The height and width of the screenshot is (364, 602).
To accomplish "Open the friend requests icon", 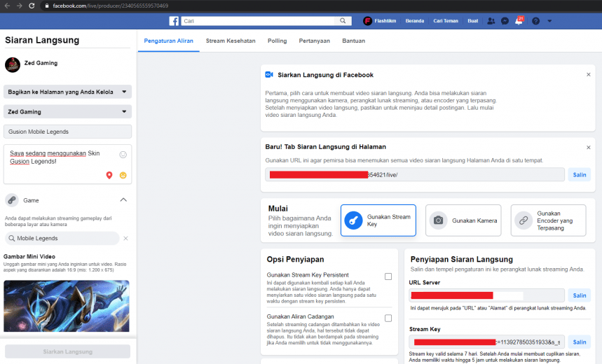I will click(x=491, y=21).
